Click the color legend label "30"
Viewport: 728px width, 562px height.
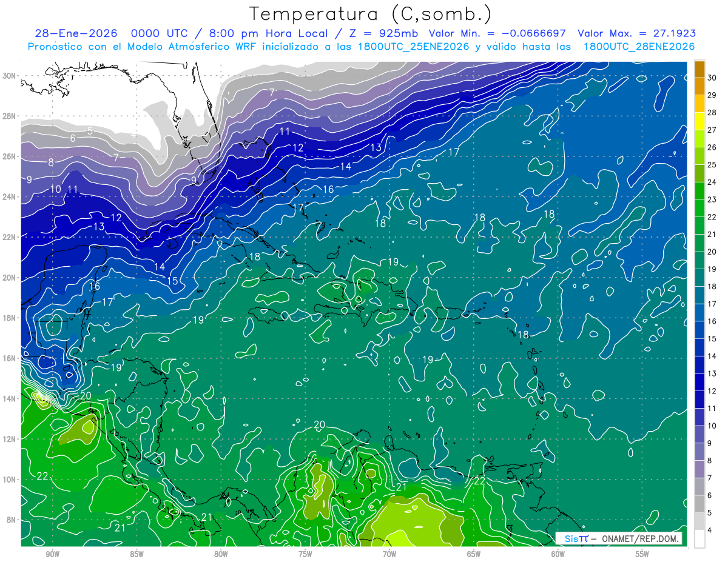712,78
